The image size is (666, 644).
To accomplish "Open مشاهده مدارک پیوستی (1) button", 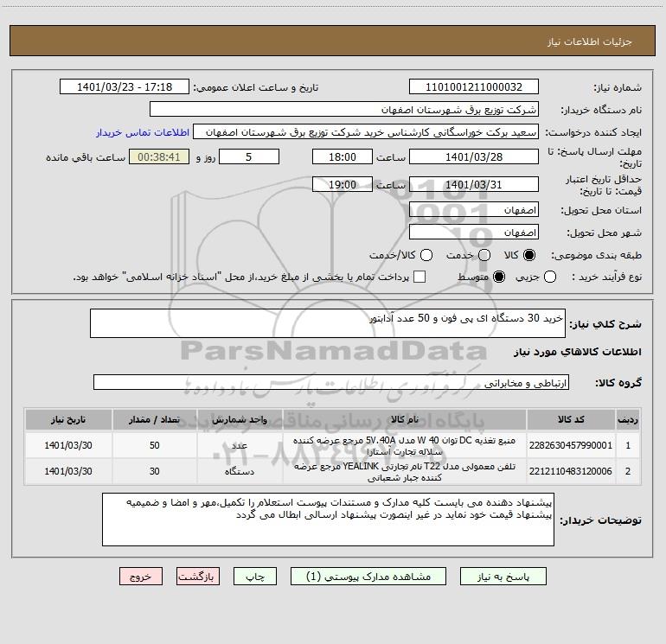I will (x=368, y=577).
